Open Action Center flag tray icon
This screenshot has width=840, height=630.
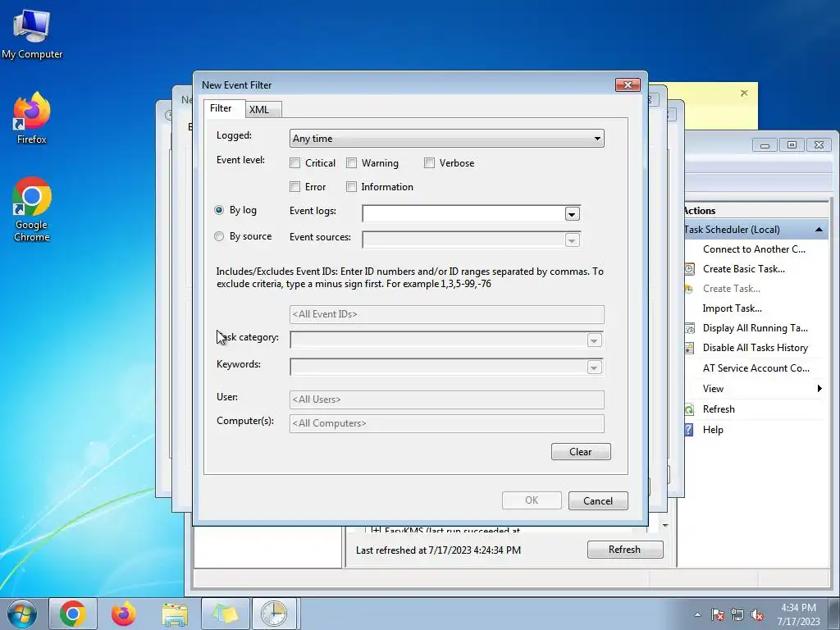coord(717,614)
